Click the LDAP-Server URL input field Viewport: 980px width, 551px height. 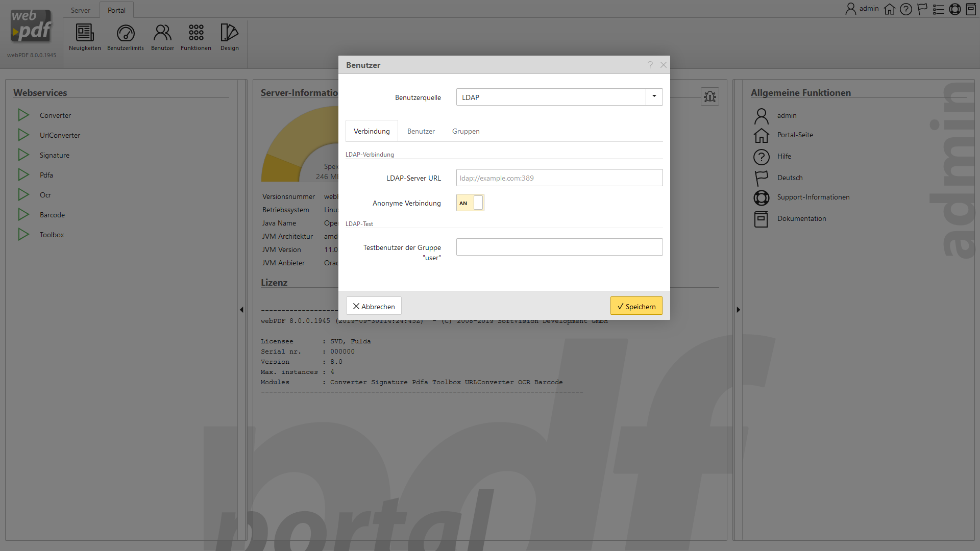coord(559,178)
